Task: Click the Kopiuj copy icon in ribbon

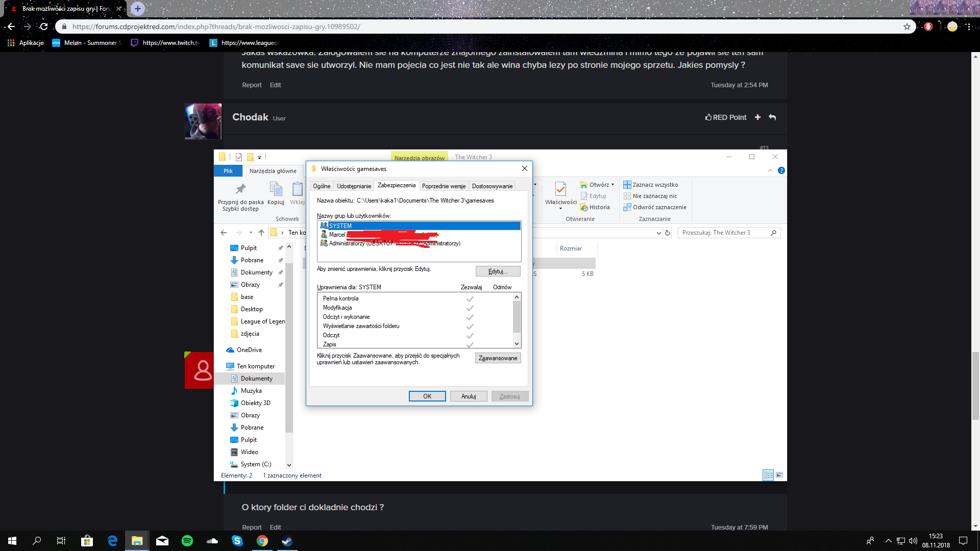Action: [276, 189]
